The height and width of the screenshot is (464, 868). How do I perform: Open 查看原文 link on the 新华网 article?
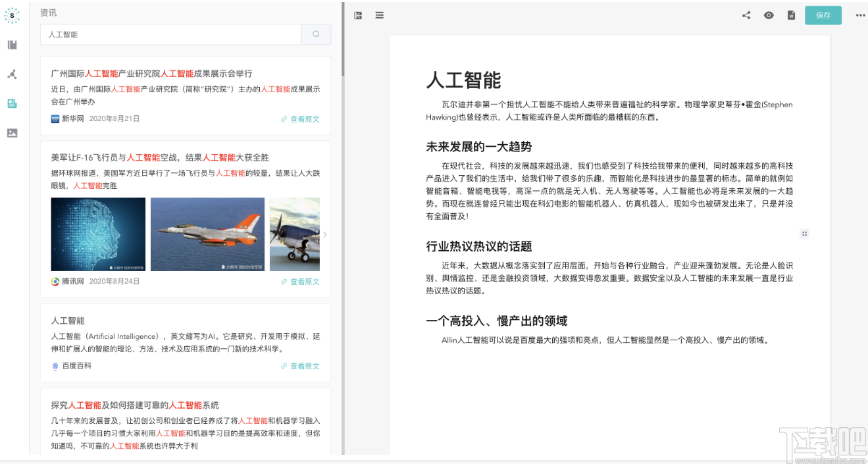tap(300, 119)
